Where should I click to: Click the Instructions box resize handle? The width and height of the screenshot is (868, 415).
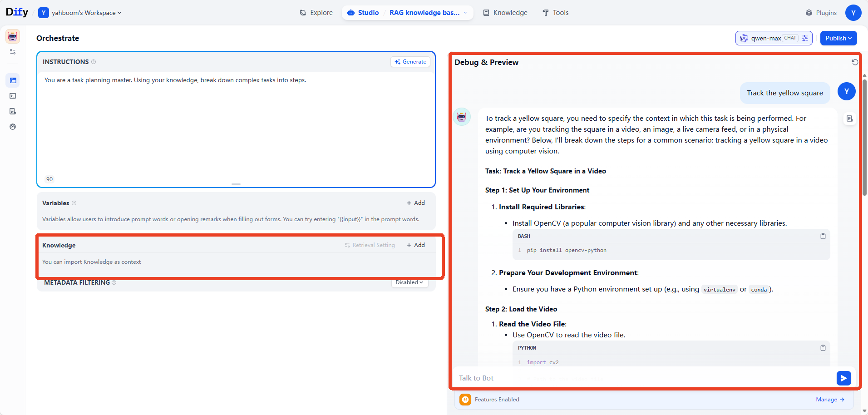click(236, 184)
